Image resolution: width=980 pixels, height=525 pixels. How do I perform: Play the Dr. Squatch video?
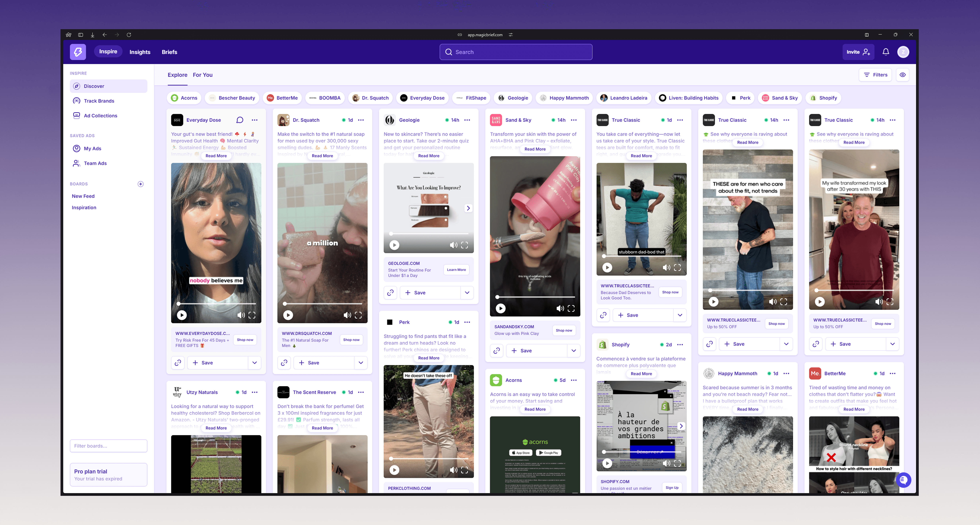pos(288,315)
